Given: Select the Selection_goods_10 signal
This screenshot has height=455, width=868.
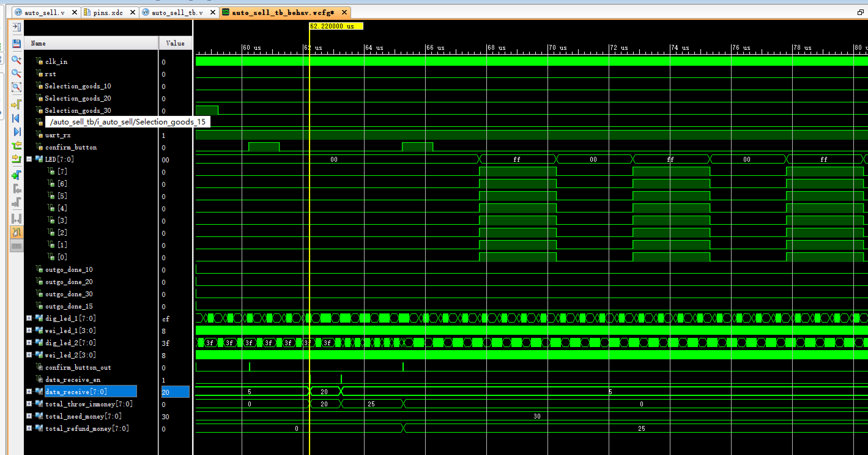Looking at the screenshot, I should coord(78,86).
